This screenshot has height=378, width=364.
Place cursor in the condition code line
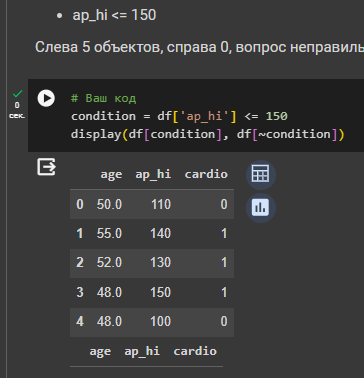[179, 116]
